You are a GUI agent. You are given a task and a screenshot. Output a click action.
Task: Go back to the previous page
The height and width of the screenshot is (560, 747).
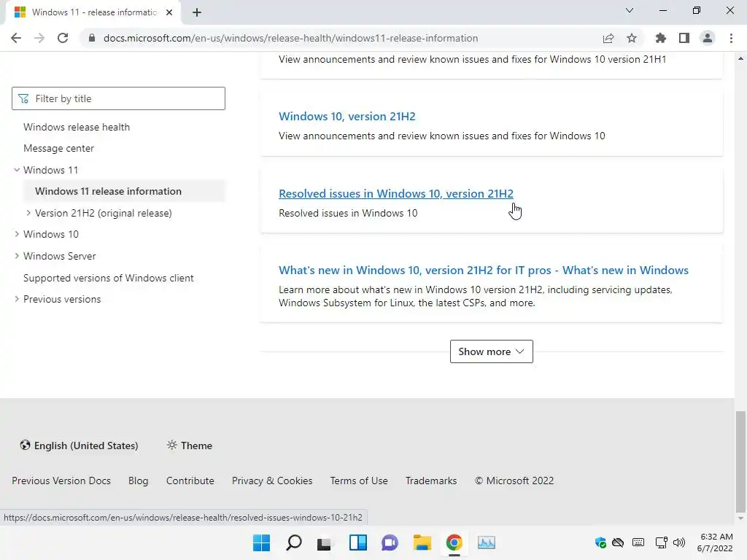pos(16,38)
